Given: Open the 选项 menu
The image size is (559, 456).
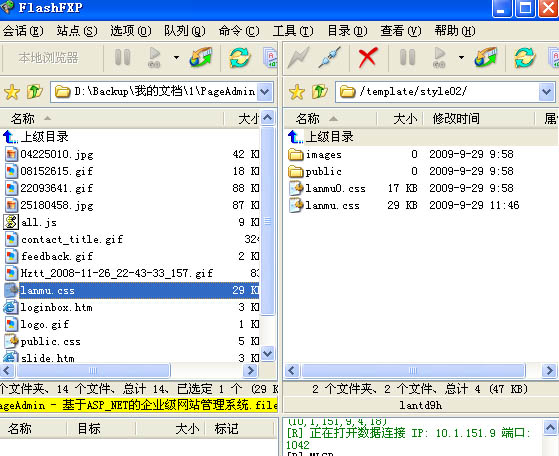Looking at the screenshot, I should pyautogui.click(x=130, y=31).
